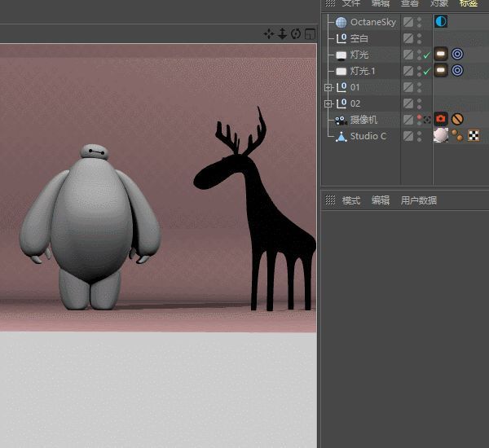
Task: Expand the 02 group
Action: [x=328, y=103]
